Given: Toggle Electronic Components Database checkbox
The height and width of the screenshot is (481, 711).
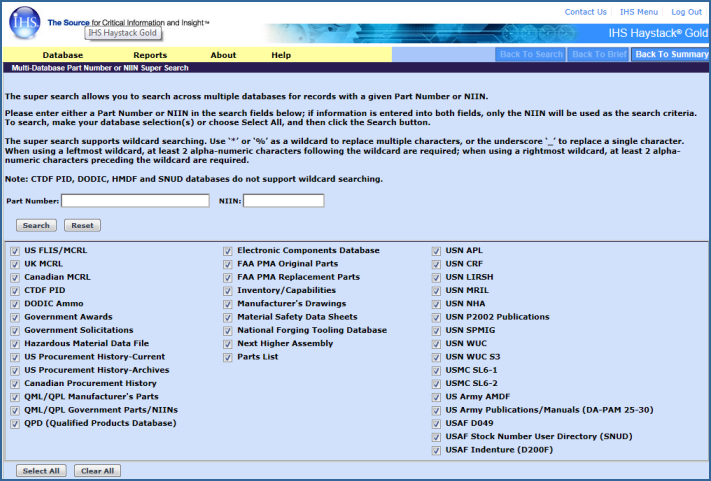Looking at the screenshot, I should coord(228,251).
